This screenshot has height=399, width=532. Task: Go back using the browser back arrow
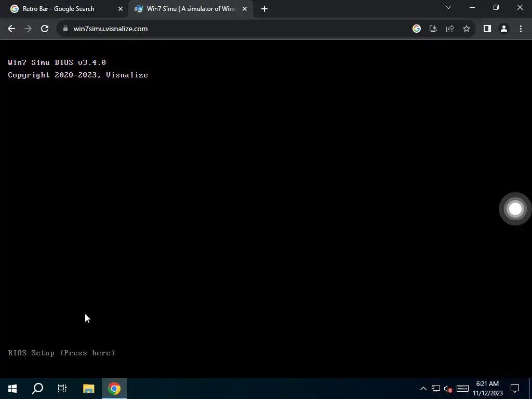click(11, 29)
